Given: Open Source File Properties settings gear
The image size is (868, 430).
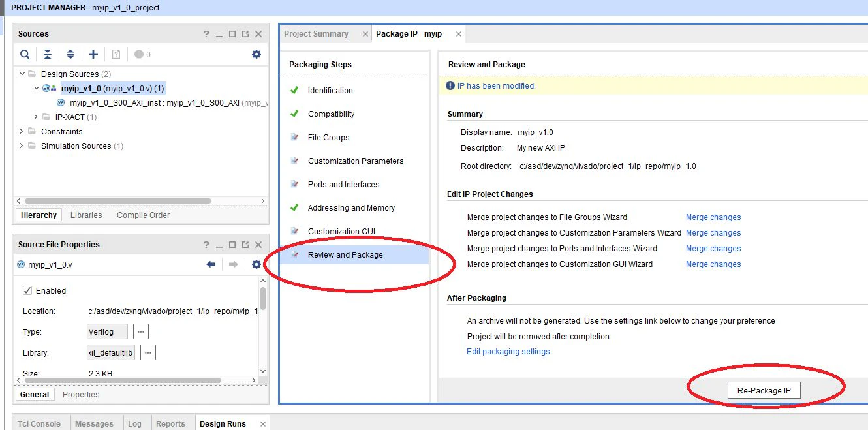Looking at the screenshot, I should [256, 264].
